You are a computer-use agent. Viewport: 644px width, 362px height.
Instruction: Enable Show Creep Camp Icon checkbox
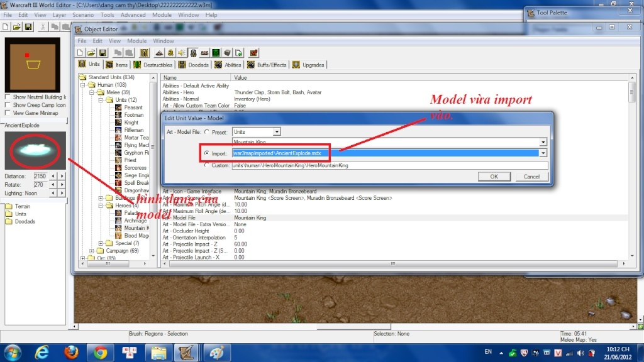coord(8,105)
